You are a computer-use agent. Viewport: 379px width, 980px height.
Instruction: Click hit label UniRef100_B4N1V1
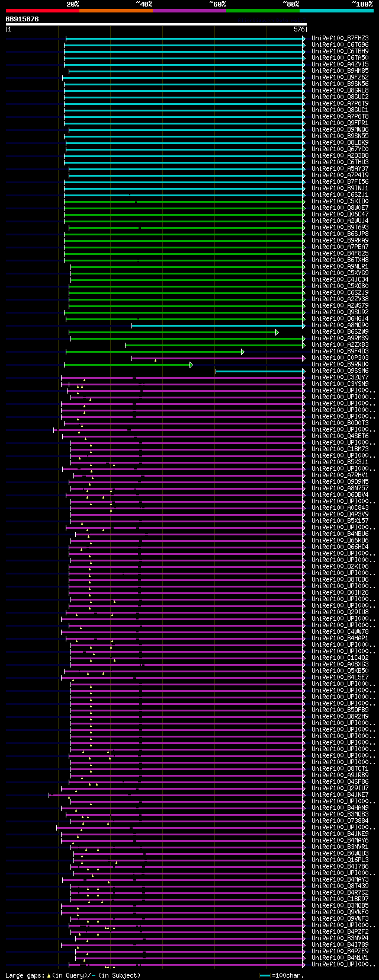click(x=340, y=957)
